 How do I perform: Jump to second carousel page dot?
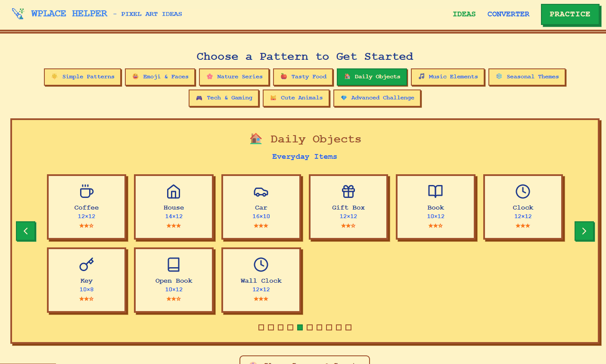[271, 327]
